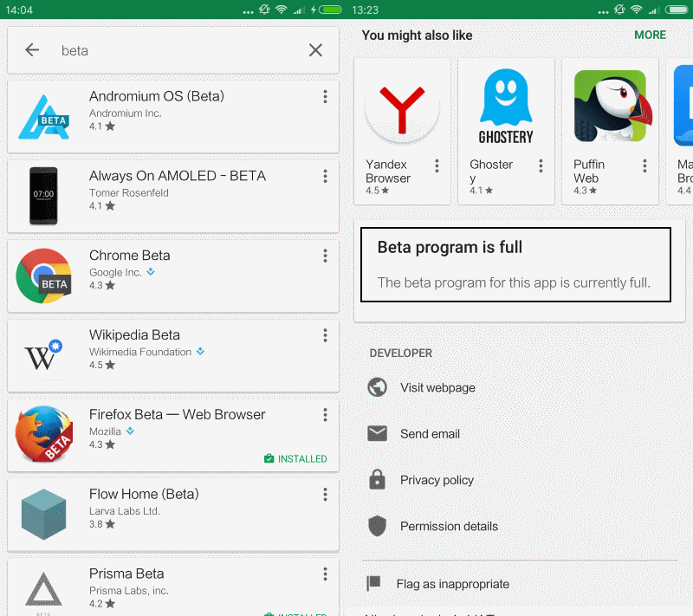Open overflow menu for Ghostery card
Image resolution: width=693 pixels, height=616 pixels.
click(x=541, y=165)
